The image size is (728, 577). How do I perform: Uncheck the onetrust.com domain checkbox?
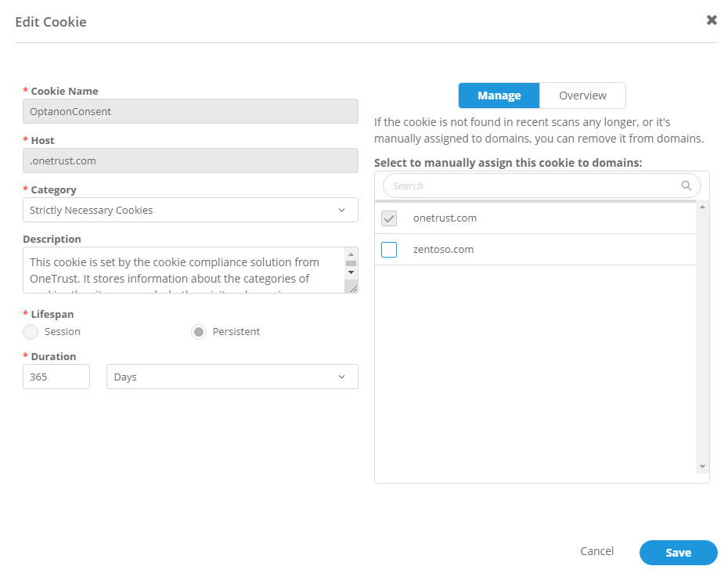(x=389, y=218)
